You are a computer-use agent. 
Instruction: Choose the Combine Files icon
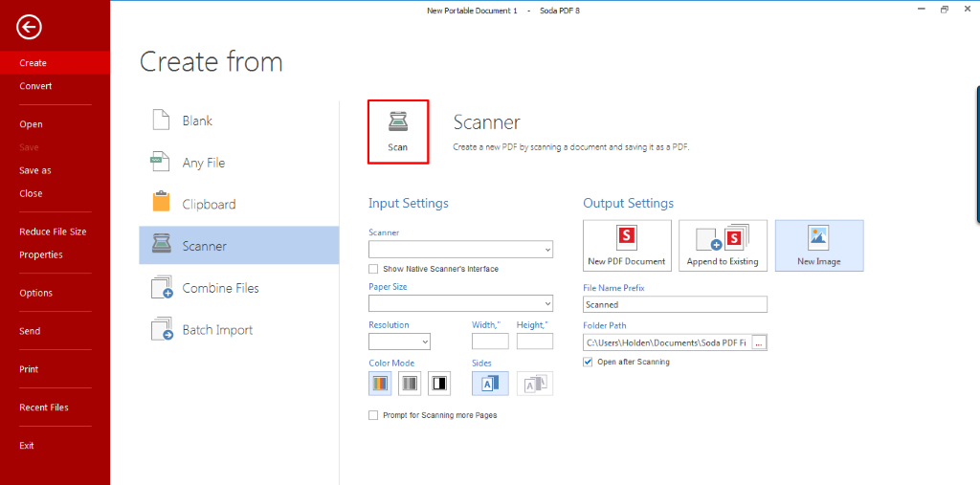tap(162, 288)
